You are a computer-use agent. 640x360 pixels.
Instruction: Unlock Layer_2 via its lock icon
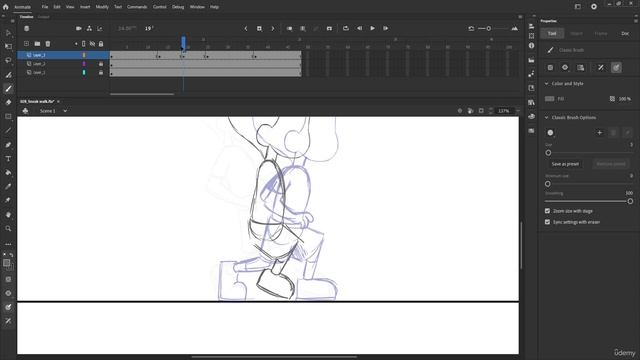pos(101,64)
